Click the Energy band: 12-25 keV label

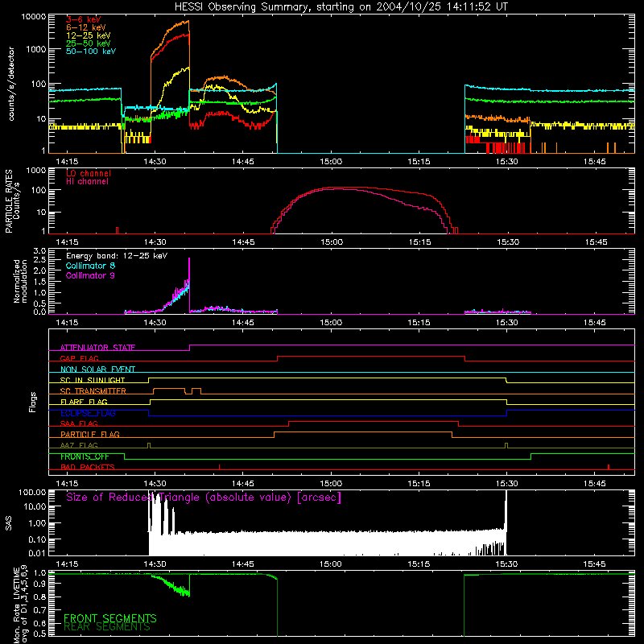tap(117, 256)
